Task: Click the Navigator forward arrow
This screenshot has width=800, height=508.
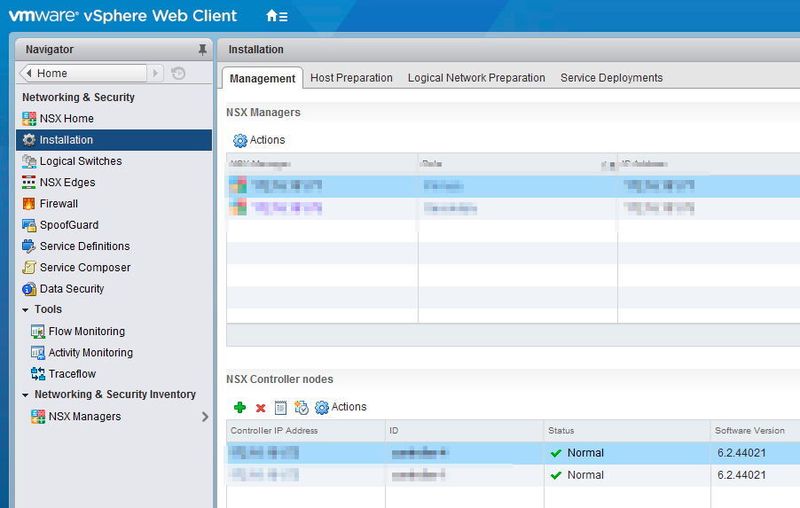Action: 156,73
